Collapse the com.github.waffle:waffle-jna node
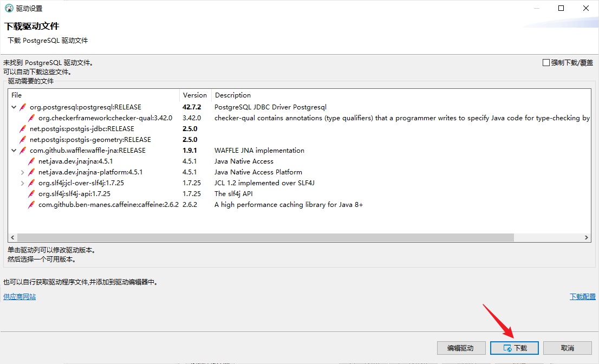The width and height of the screenshot is (599, 364). click(14, 151)
